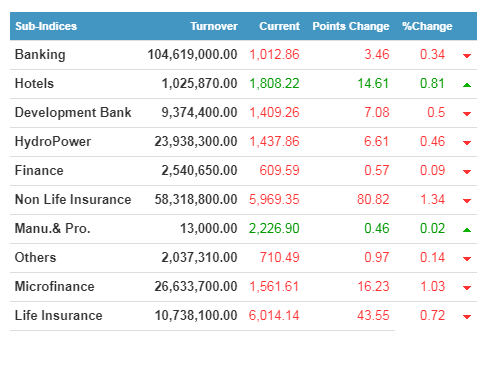The height and width of the screenshot is (372, 483).
Task: Click Manu.& Pro. current value 2,226.90
Action: point(274,229)
